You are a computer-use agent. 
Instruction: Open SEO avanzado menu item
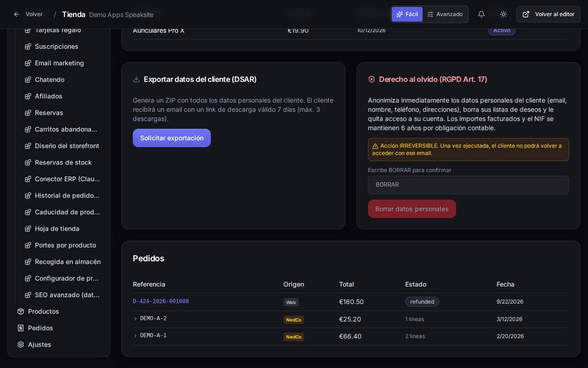coord(62,295)
